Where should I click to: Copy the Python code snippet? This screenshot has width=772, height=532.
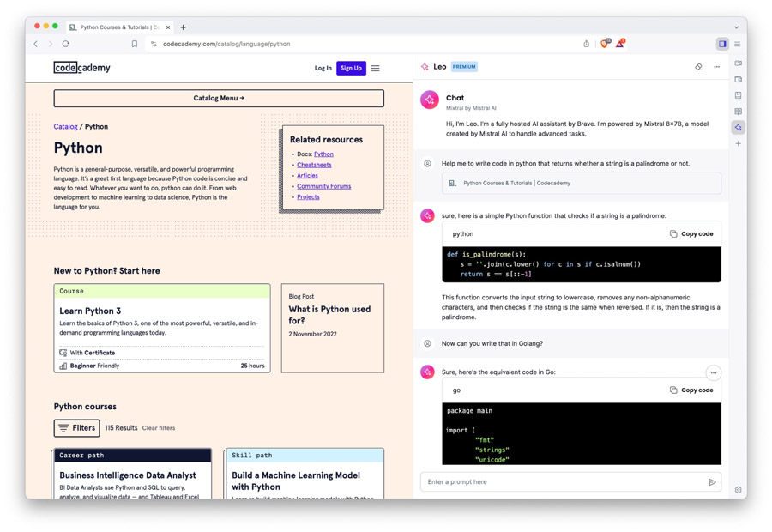(x=691, y=233)
